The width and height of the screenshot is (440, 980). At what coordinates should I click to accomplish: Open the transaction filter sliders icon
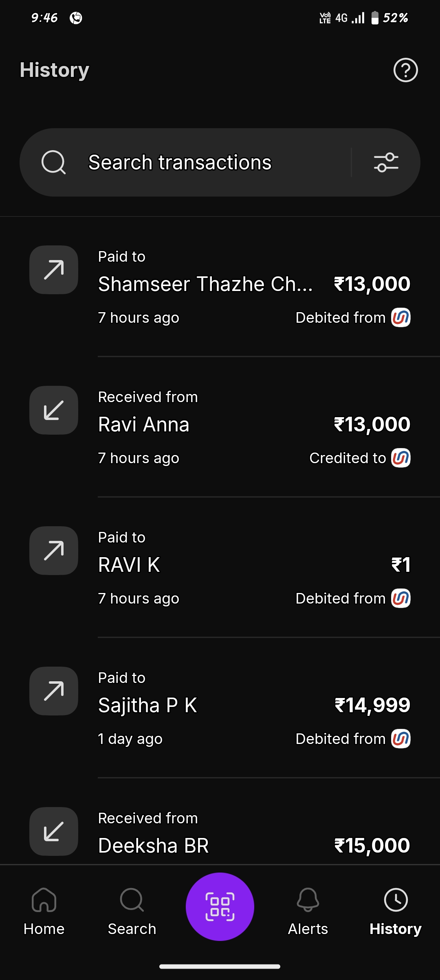386,162
